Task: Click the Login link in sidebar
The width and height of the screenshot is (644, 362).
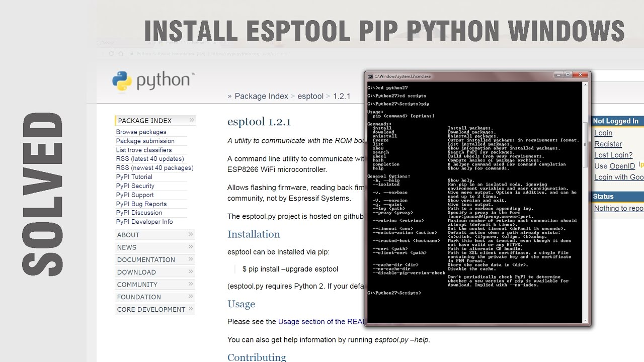Action: pyautogui.click(x=603, y=133)
